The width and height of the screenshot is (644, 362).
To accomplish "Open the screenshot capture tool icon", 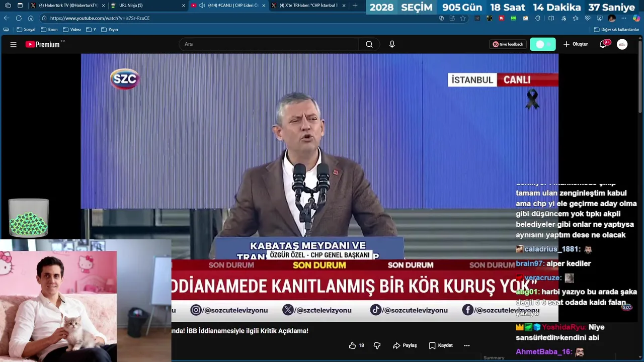I will coord(600,18).
